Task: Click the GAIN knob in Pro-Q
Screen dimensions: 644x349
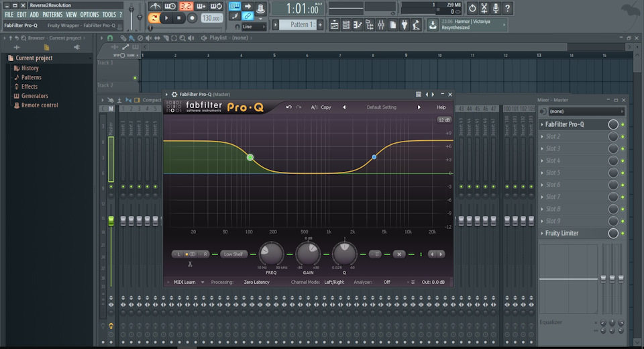Action: coord(308,253)
